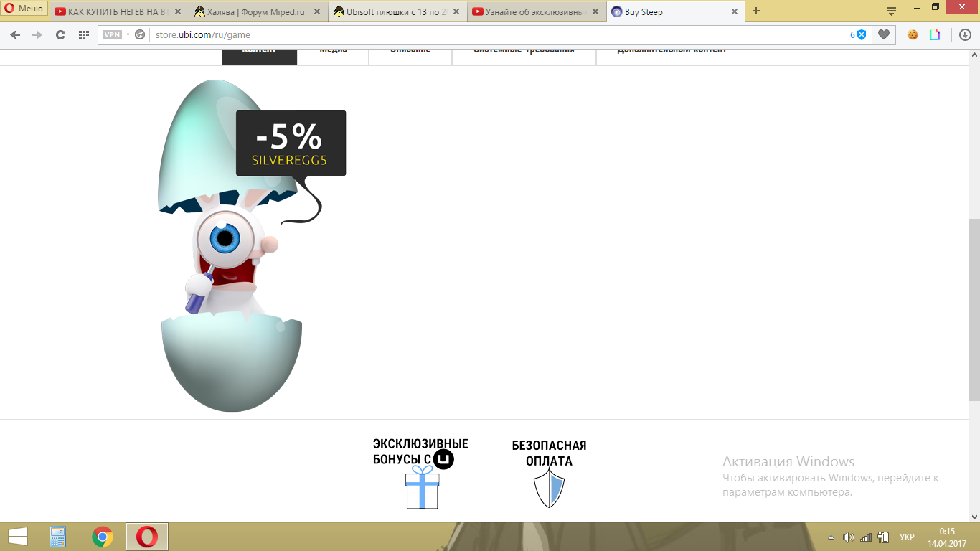Close the Халява Форум Miped.ru tab
The height and width of the screenshot is (551, 980).
point(317,11)
